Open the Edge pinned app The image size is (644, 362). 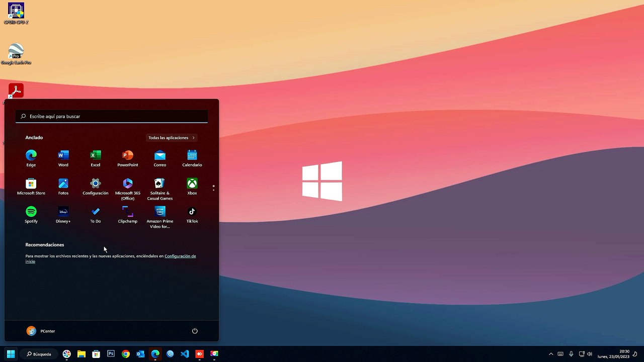(x=31, y=158)
